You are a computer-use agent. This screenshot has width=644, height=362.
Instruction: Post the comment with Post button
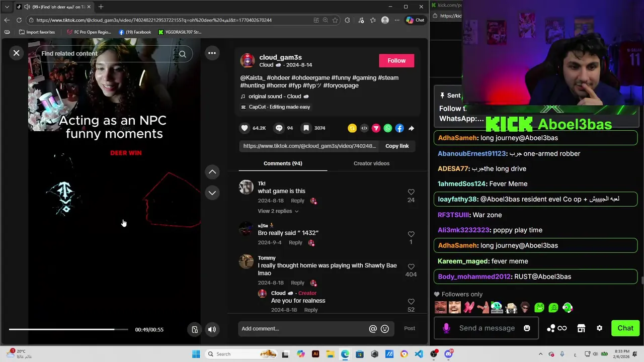click(410, 328)
